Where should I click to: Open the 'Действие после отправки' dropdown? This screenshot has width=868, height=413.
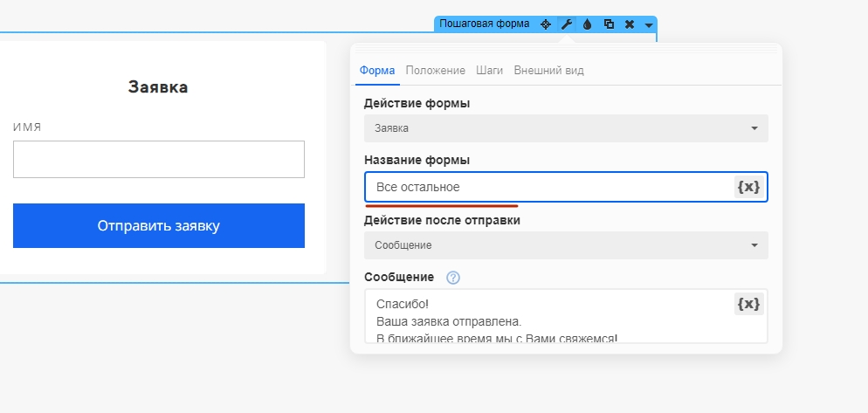[566, 245]
